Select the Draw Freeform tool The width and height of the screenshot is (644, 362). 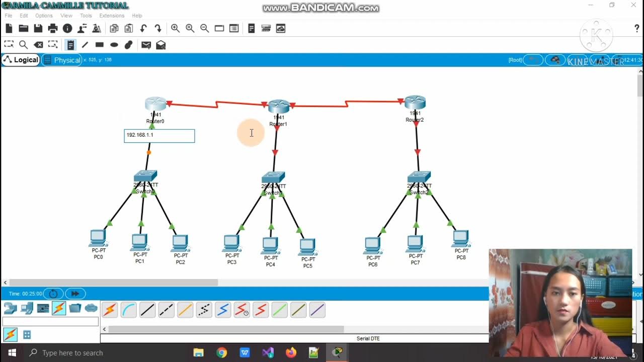point(129,45)
